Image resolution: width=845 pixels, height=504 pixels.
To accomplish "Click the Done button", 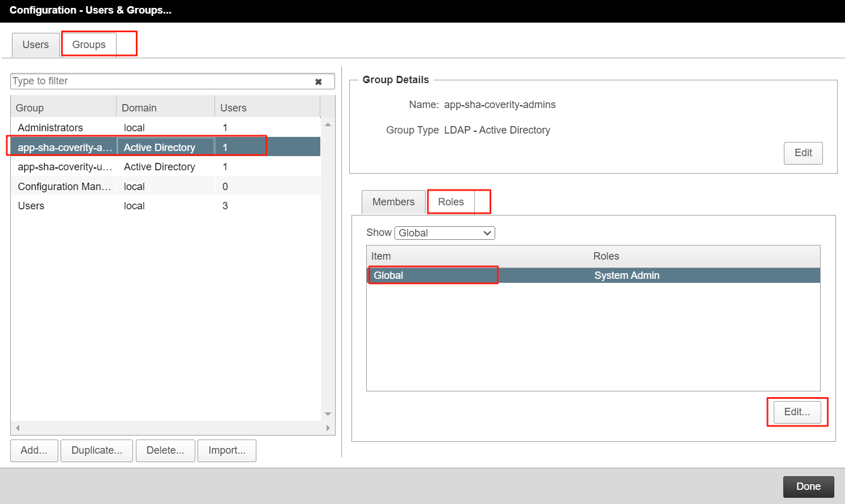I will [x=809, y=486].
